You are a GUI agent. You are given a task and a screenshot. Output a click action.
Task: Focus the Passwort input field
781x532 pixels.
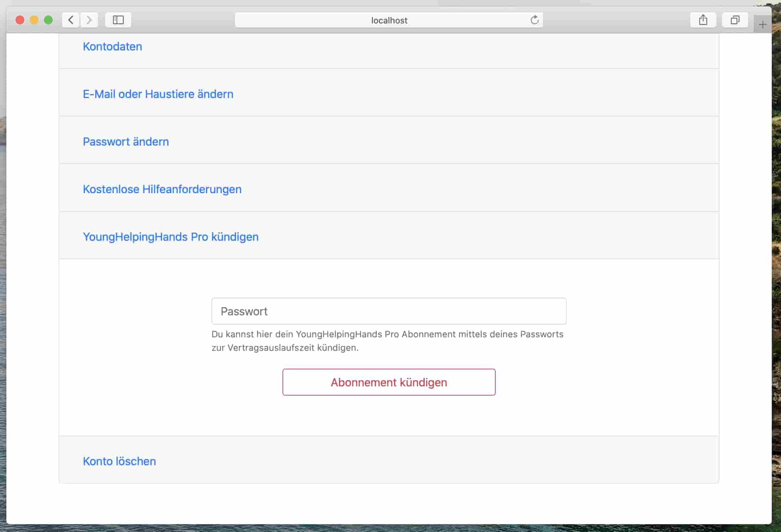(389, 311)
